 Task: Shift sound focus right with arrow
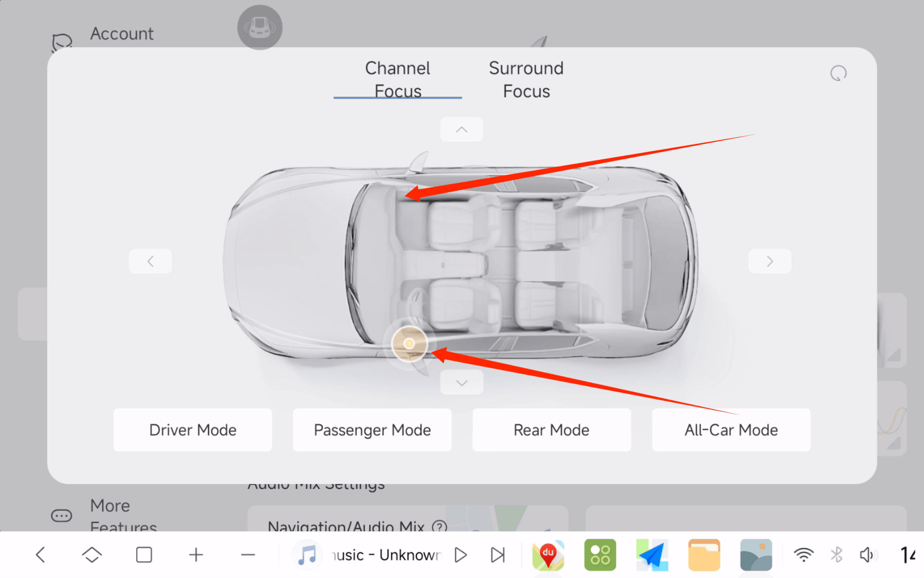770,261
